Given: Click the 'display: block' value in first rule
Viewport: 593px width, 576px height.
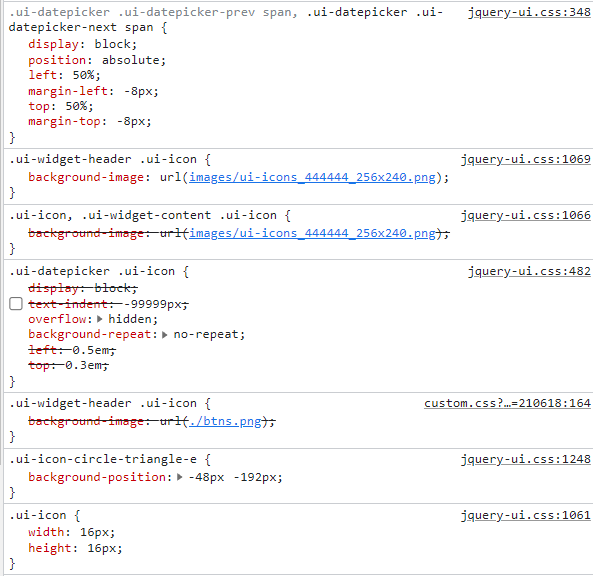Looking at the screenshot, I should 112,44.
